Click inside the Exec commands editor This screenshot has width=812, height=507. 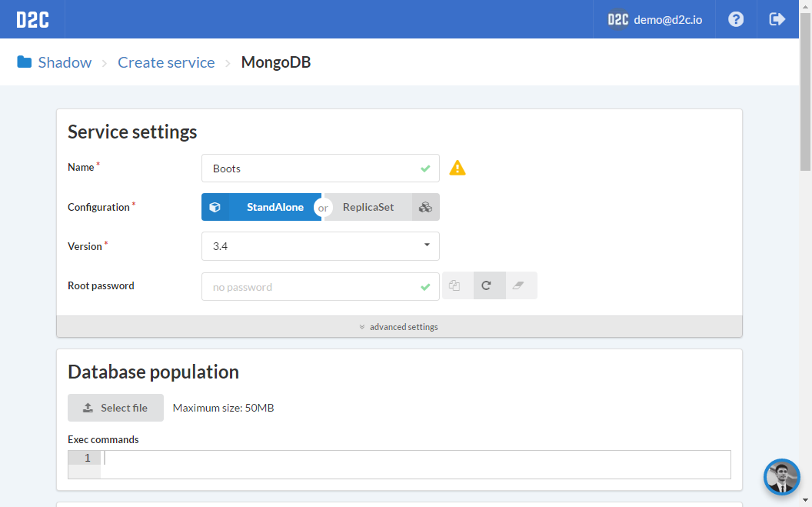tap(416, 465)
